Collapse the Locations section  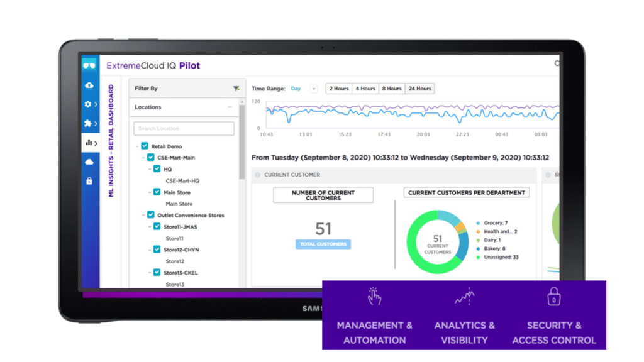pyautogui.click(x=230, y=107)
